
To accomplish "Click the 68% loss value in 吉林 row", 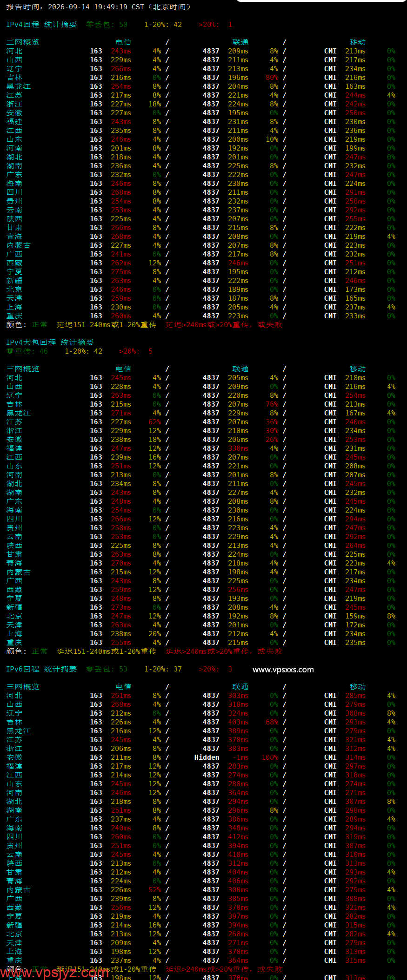I will pos(272,722).
